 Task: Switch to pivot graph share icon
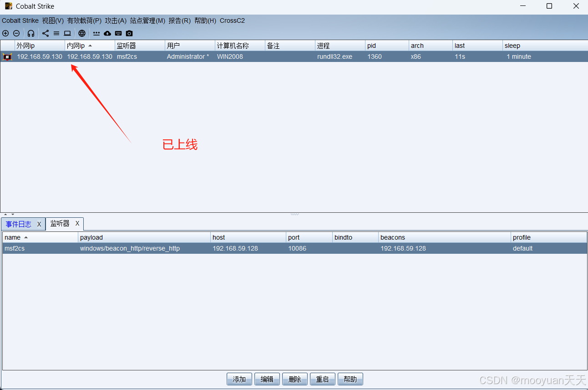pos(46,33)
